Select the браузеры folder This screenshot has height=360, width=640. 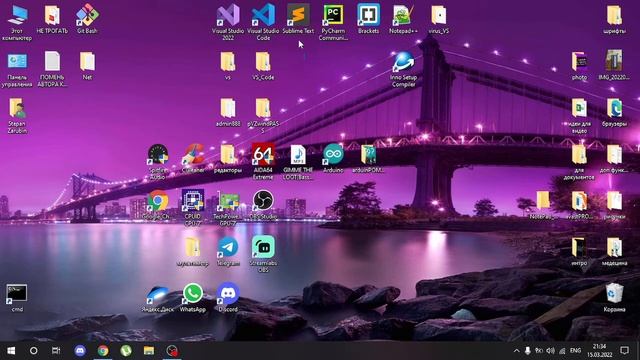coord(614,109)
